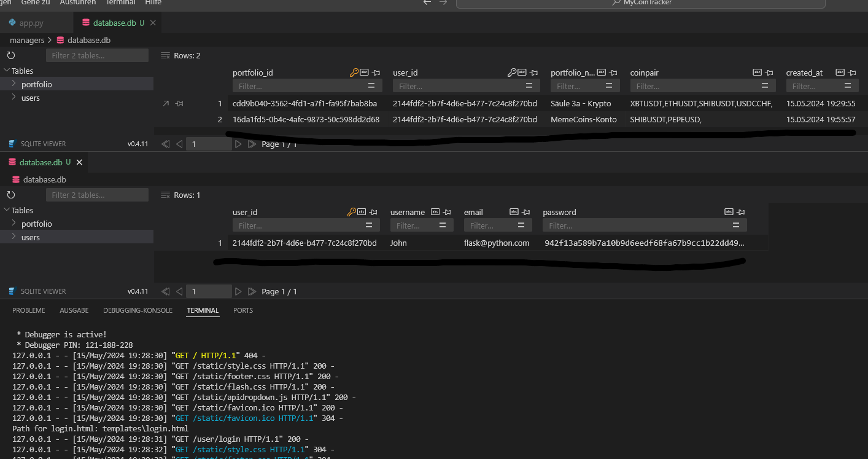Open coinpair filter options menu

click(x=764, y=86)
